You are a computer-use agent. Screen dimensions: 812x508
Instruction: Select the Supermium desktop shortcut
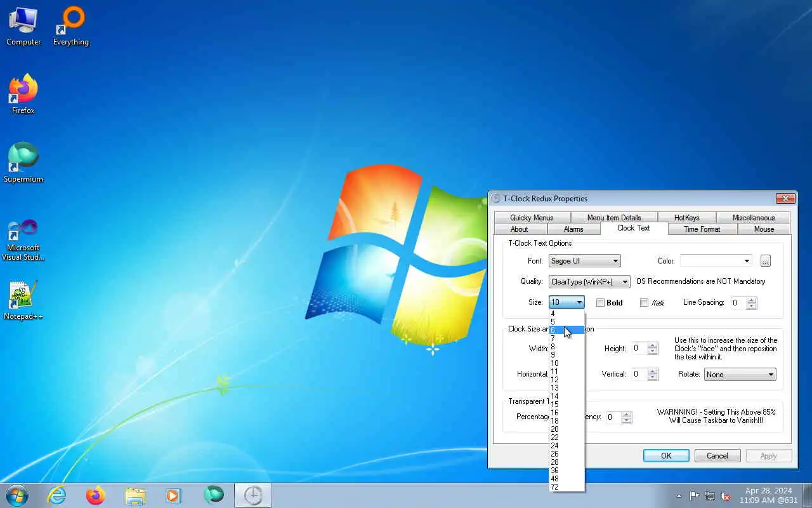(x=23, y=164)
